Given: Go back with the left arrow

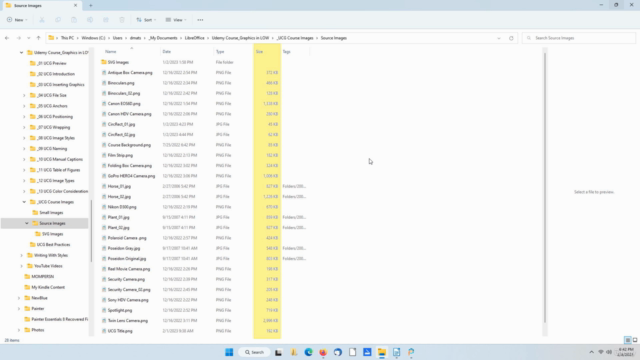Looking at the screenshot, I should point(7,38).
